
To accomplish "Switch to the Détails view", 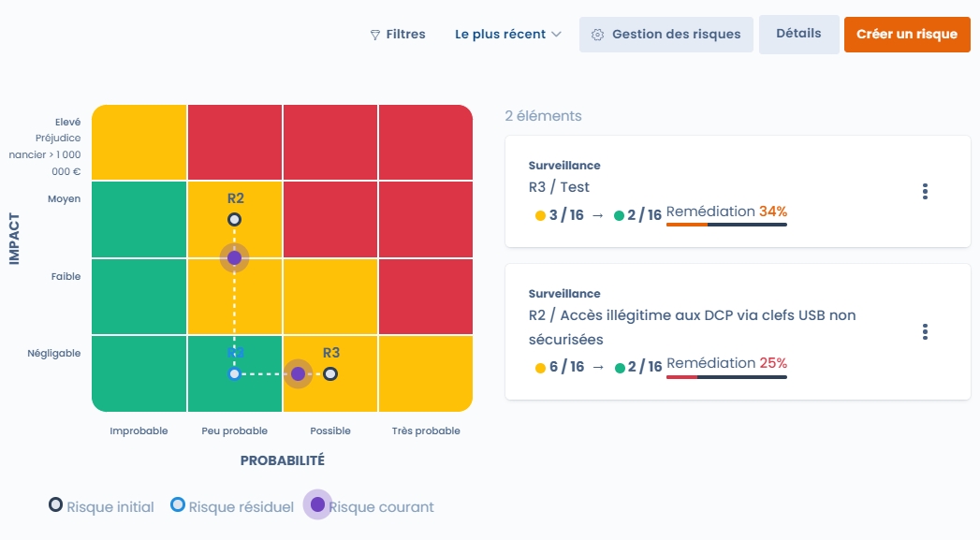I will [798, 34].
